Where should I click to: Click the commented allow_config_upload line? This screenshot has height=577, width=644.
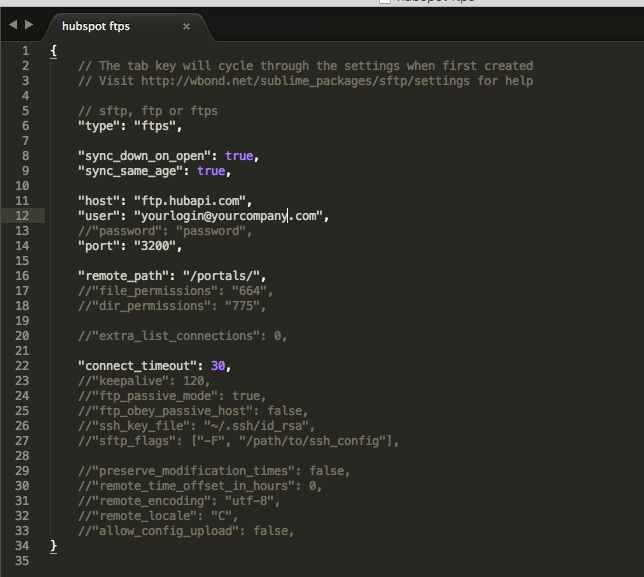pyautogui.click(x=186, y=531)
